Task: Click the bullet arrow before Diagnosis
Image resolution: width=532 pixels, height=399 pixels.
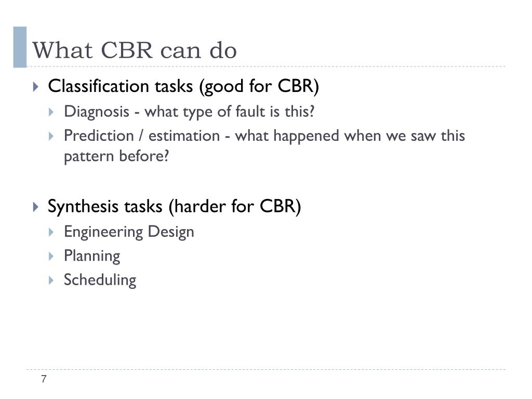Action: pos(51,112)
